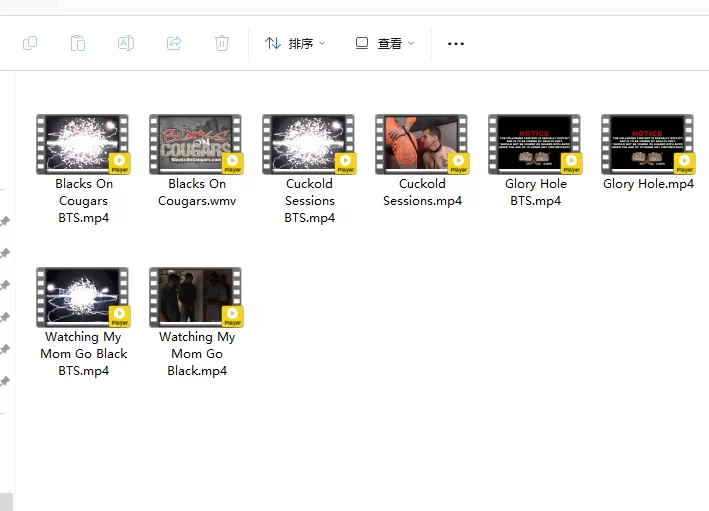Screen dimensions: 709x511
Task: Click the Copy icon in toolbar
Action: [x=30, y=43]
